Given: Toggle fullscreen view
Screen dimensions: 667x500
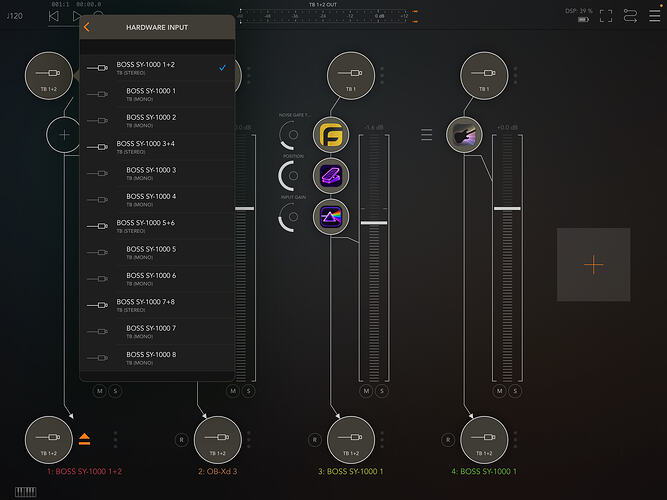Looking at the screenshot, I should (x=606, y=16).
